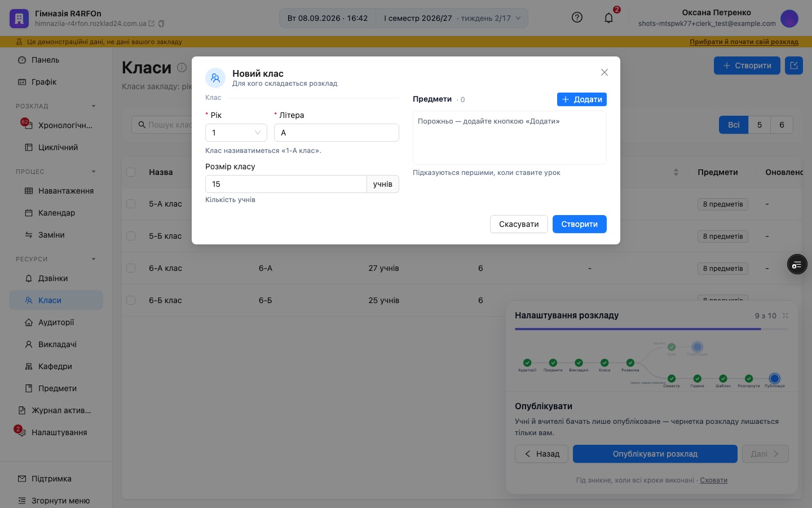
Task: Open Викладачі in the sidebar
Action: 56,344
